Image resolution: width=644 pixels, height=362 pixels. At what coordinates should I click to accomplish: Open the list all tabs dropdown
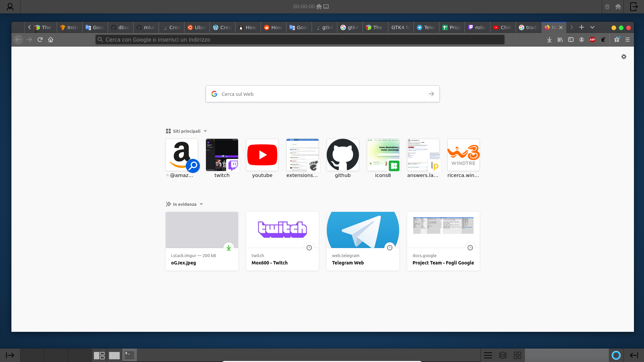pyautogui.click(x=592, y=27)
